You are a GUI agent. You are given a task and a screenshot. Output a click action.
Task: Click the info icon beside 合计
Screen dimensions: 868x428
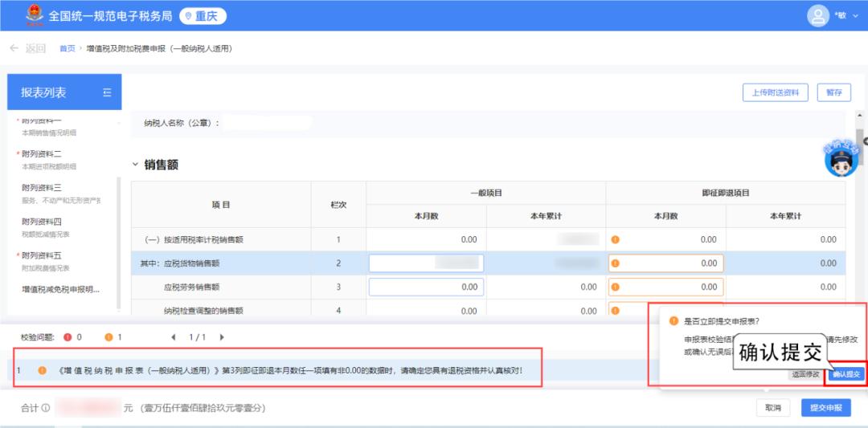click(x=46, y=408)
